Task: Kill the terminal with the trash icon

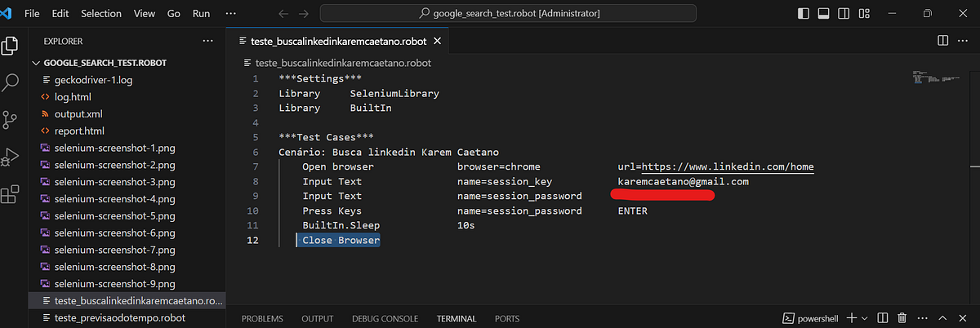Action: (902, 318)
